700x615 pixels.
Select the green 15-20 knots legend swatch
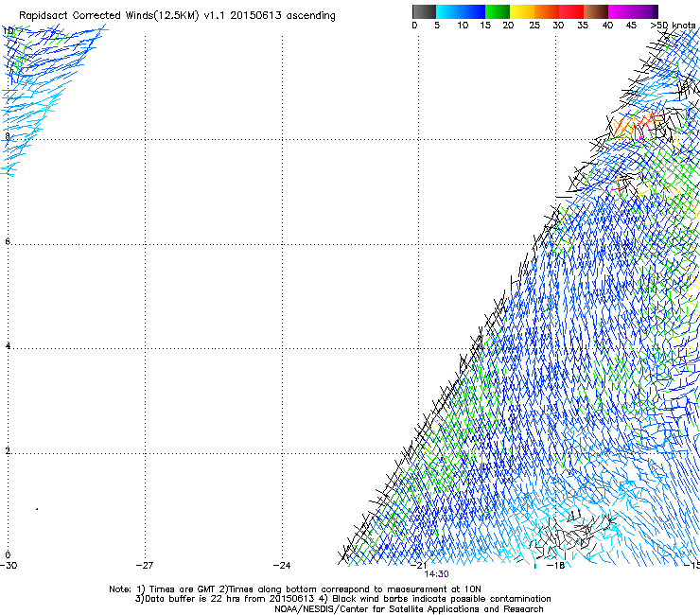tap(498, 11)
